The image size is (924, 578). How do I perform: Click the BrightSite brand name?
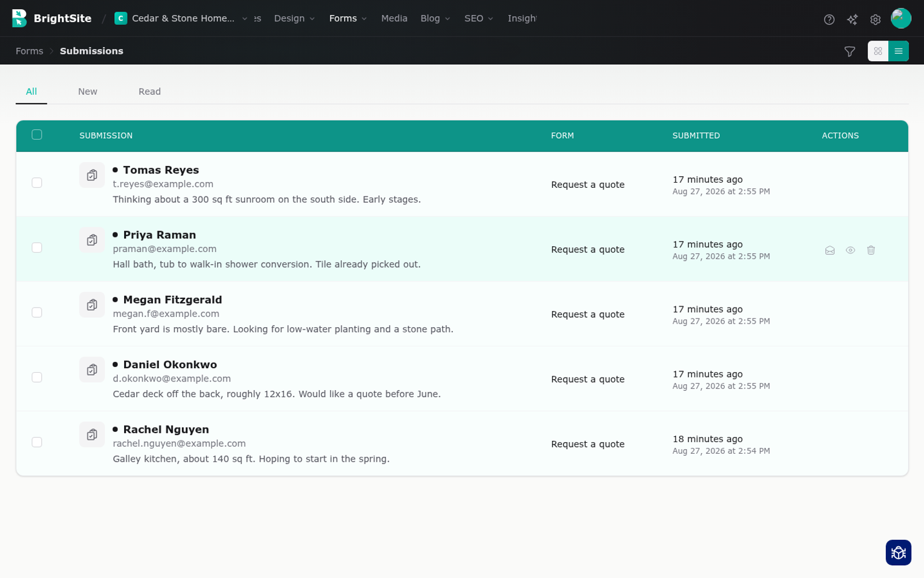point(62,18)
